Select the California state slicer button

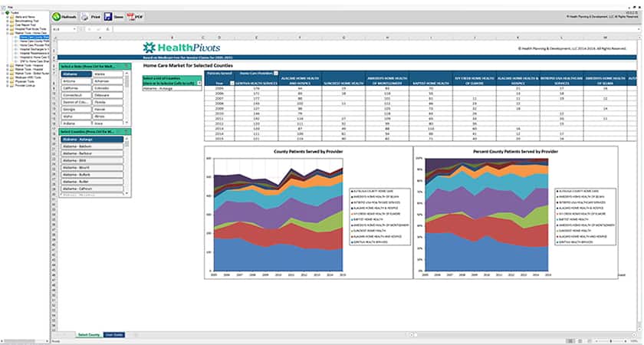click(x=77, y=88)
